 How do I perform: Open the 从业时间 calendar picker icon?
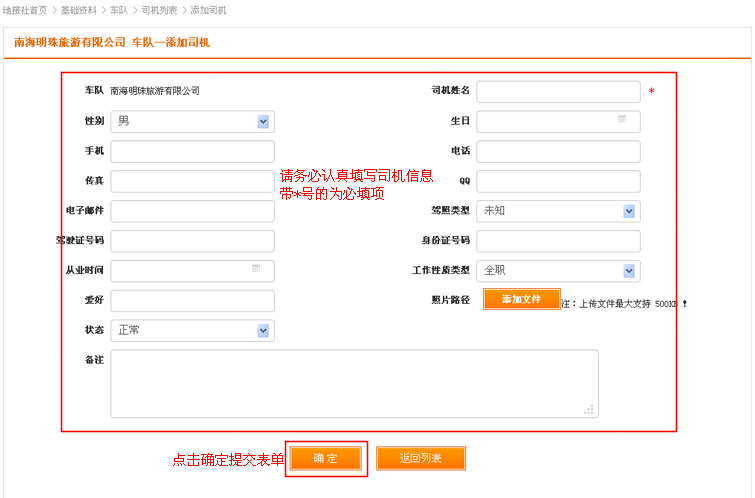256,269
